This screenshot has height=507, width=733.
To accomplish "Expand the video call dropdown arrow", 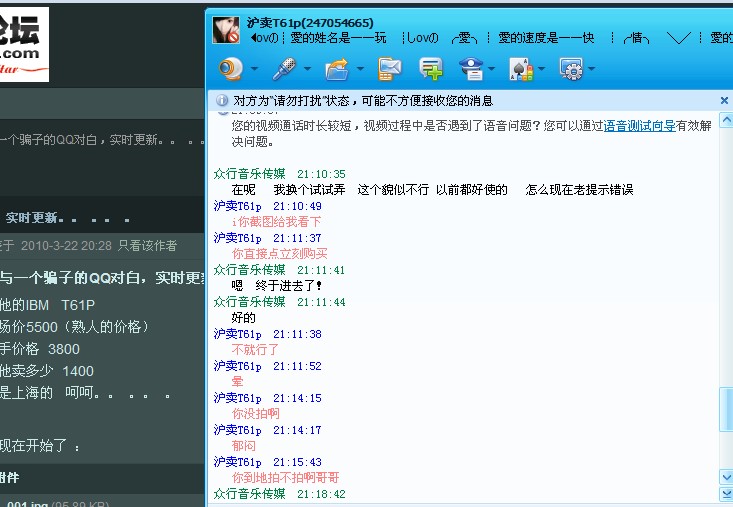I will click(254, 70).
